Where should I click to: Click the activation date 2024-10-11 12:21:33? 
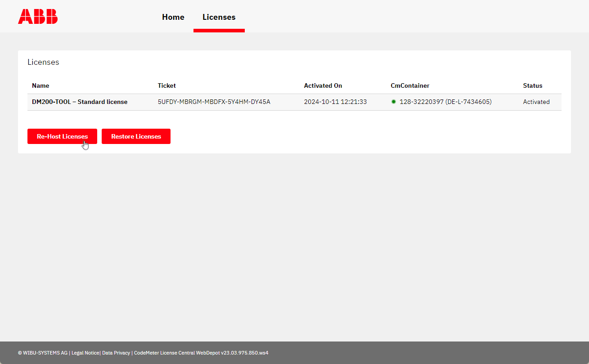(x=335, y=102)
